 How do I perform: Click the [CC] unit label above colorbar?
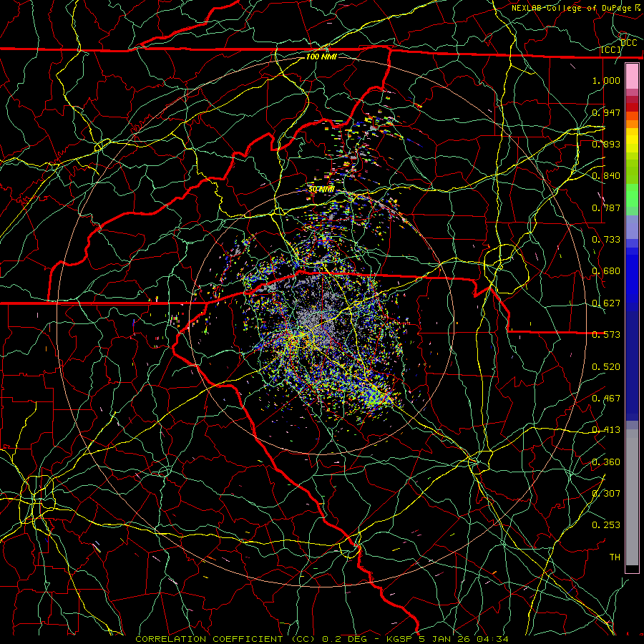click(611, 50)
